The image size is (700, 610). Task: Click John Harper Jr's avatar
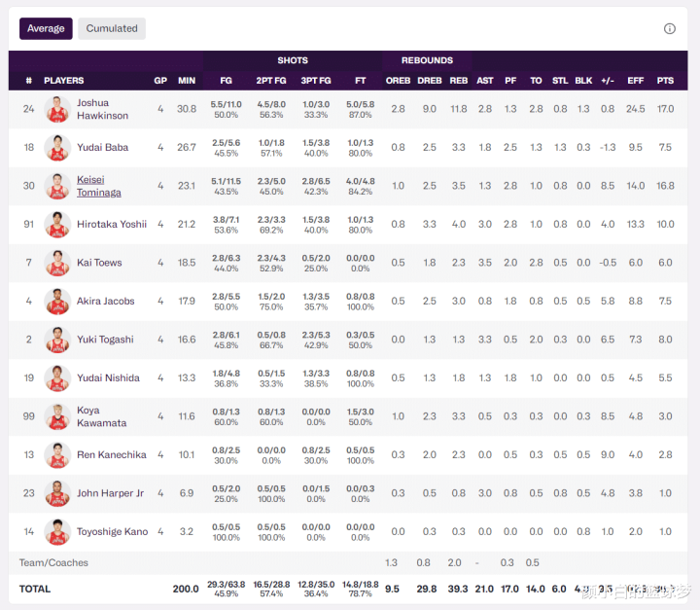57,494
